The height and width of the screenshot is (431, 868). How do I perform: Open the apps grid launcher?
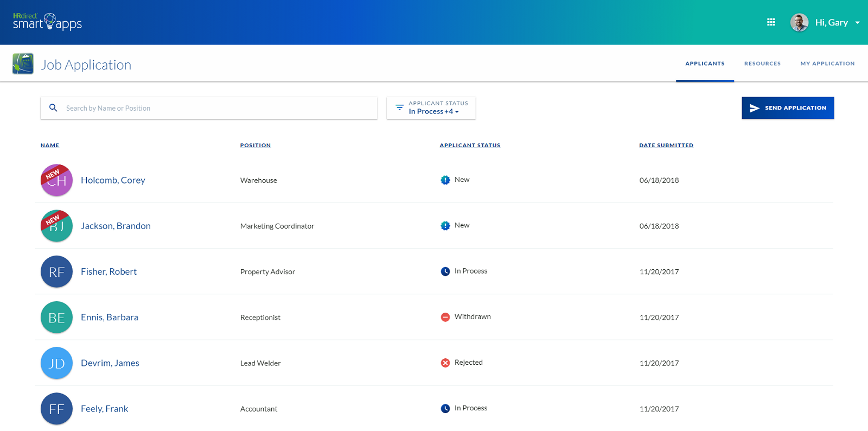coord(771,22)
